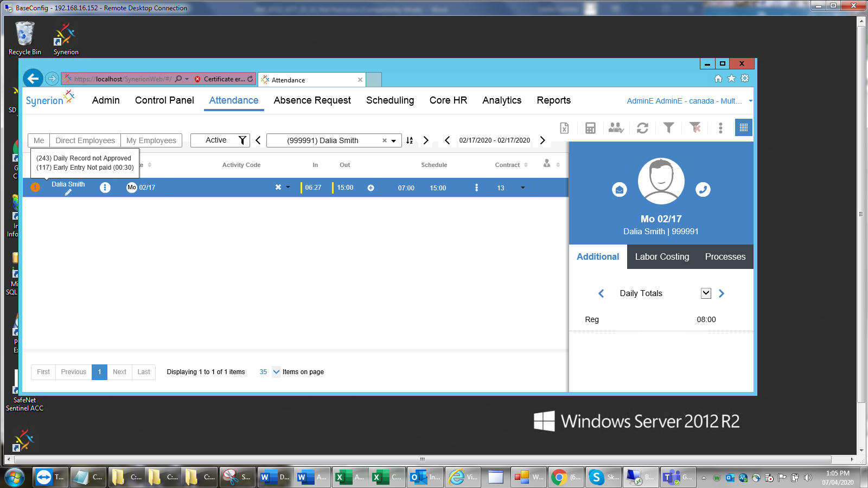
Task: Add a time entry with the plus icon
Action: tap(371, 188)
